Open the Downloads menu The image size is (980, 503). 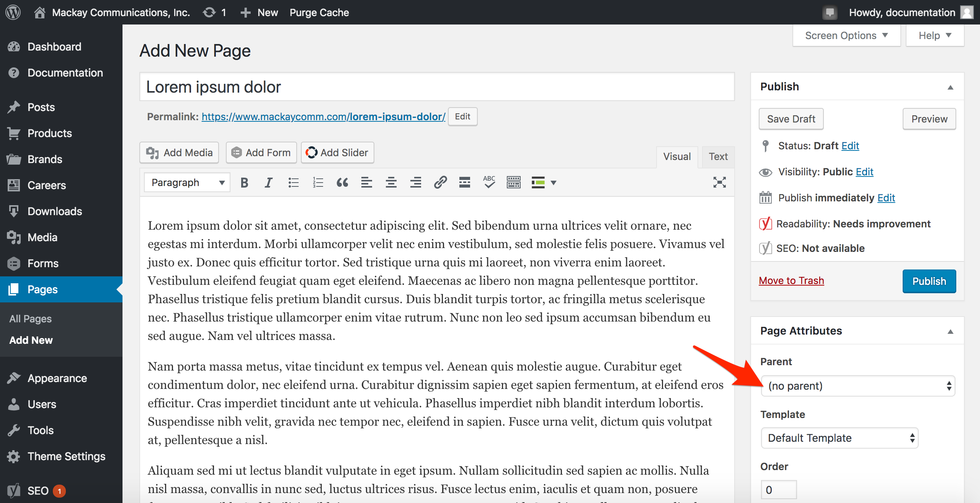coord(61,211)
